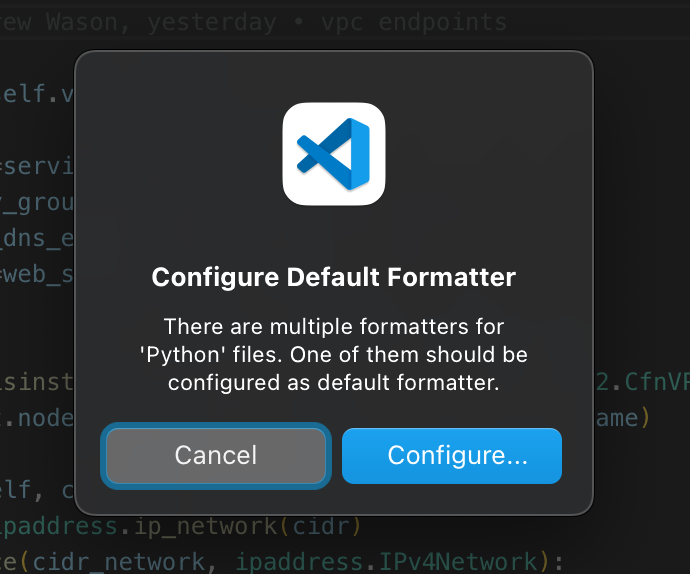This screenshot has width=690, height=574.
Task: Click the 'sinst' code fragment left of the dialog
Action: [37, 382]
